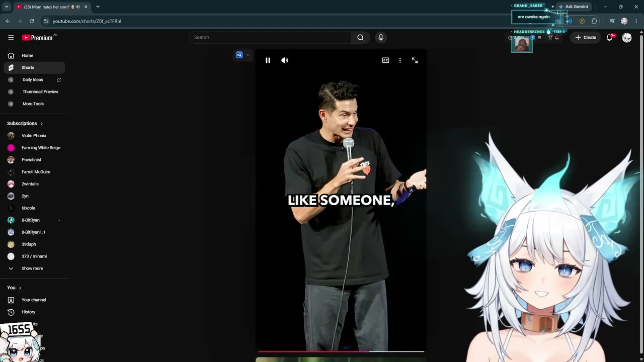The image size is (644, 362).
Task: Open the YouTube account avatar menu
Action: pos(627,38)
